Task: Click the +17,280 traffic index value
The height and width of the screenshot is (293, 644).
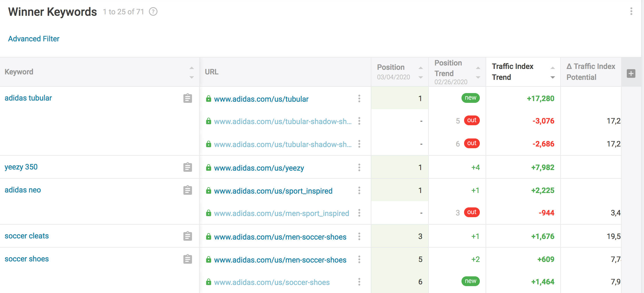Action: [x=540, y=99]
